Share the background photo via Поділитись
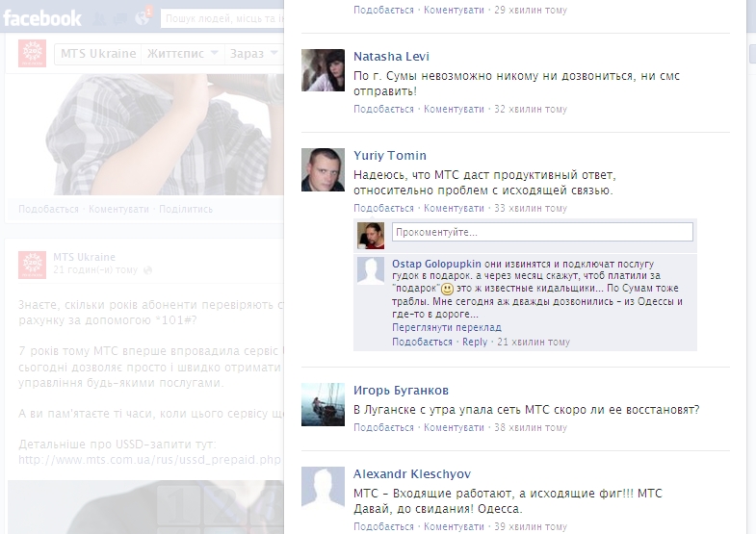Image resolution: width=756 pixels, height=534 pixels. click(x=186, y=210)
